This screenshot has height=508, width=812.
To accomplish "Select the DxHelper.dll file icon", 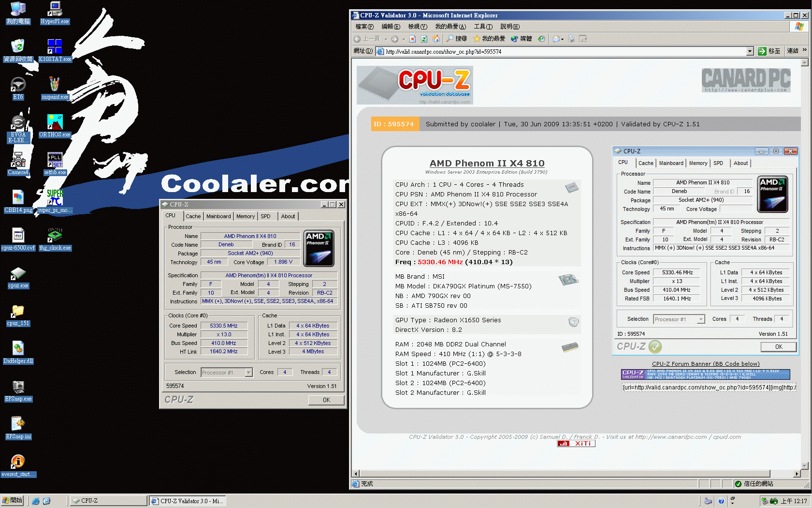I will 18,352.
